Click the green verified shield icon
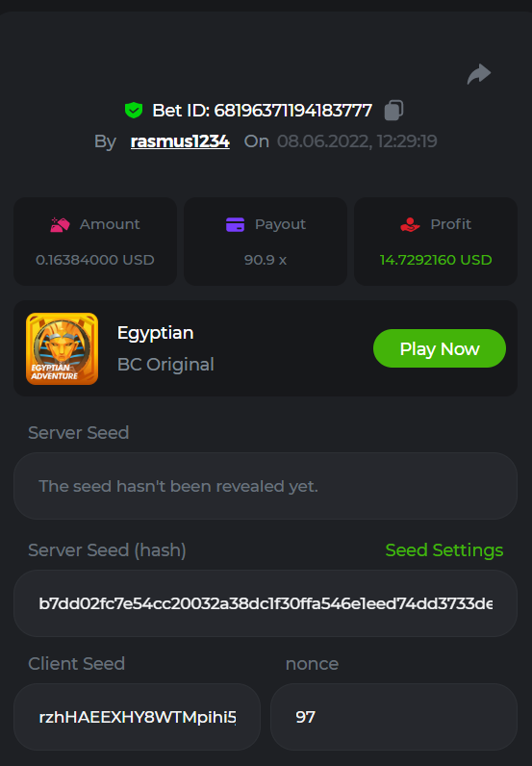The height and width of the screenshot is (766, 532). 134,111
